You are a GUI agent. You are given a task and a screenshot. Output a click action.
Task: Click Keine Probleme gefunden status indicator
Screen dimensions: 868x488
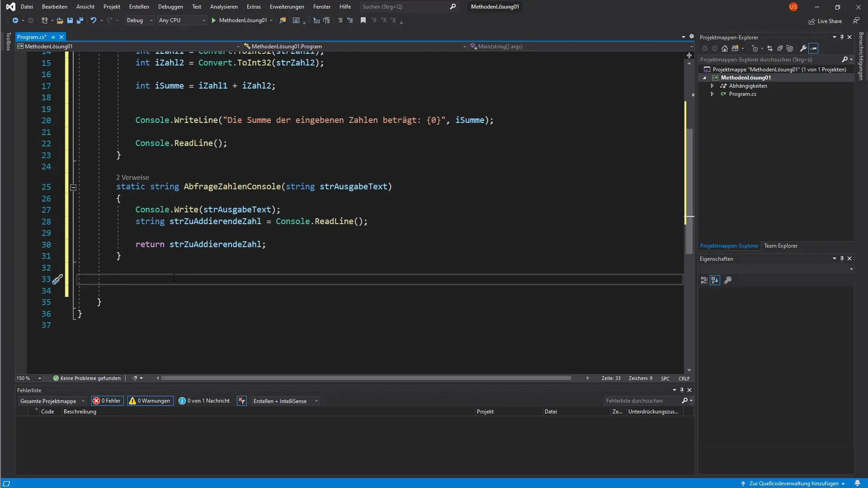87,378
